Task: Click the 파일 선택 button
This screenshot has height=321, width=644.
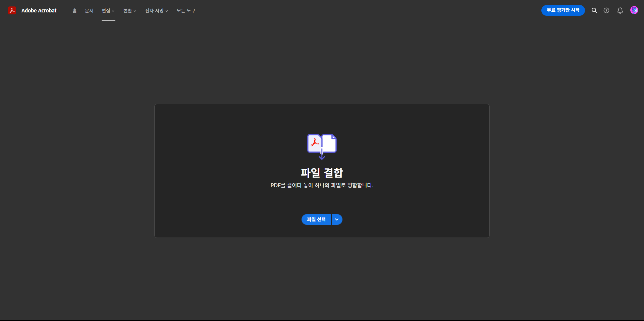Action: click(316, 219)
